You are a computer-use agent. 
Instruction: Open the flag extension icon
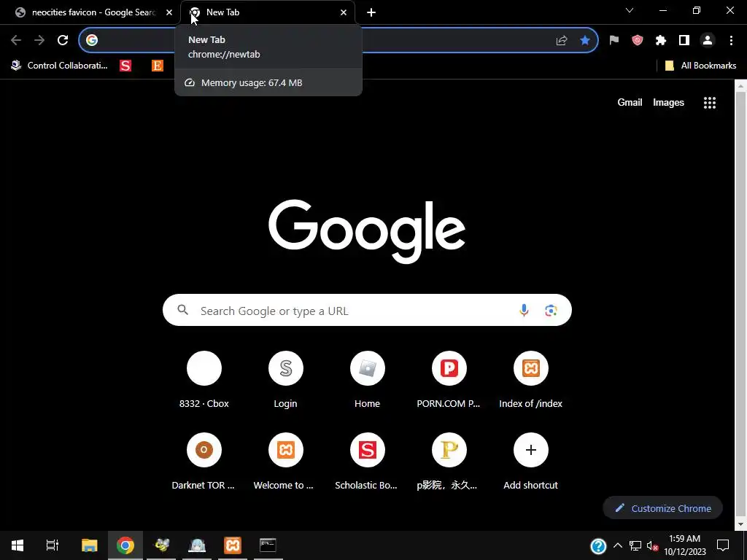coord(614,41)
